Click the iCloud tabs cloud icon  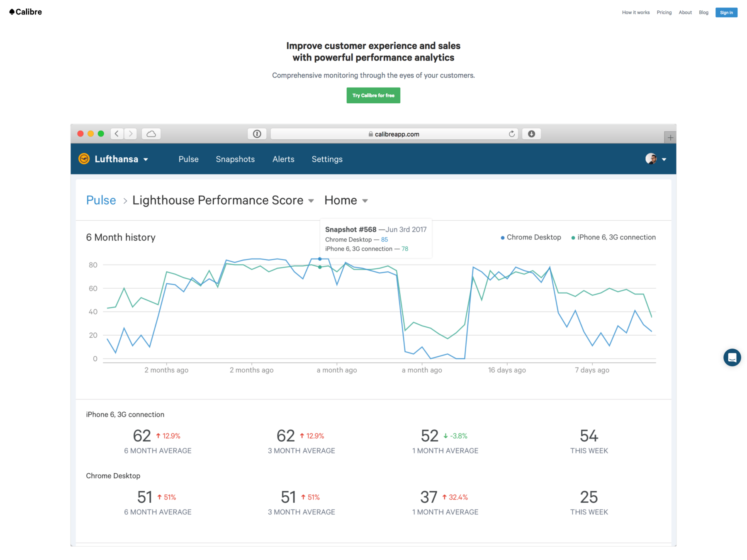(x=151, y=134)
